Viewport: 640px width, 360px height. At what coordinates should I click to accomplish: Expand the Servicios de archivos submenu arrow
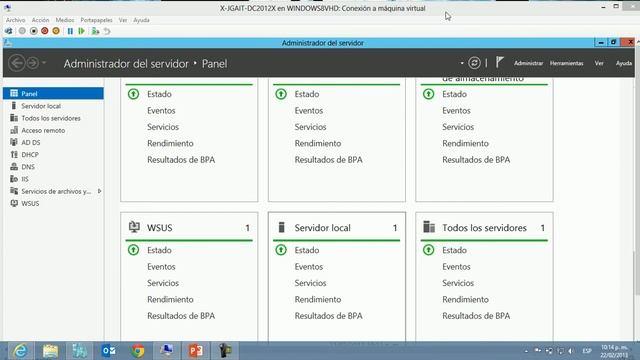100,191
